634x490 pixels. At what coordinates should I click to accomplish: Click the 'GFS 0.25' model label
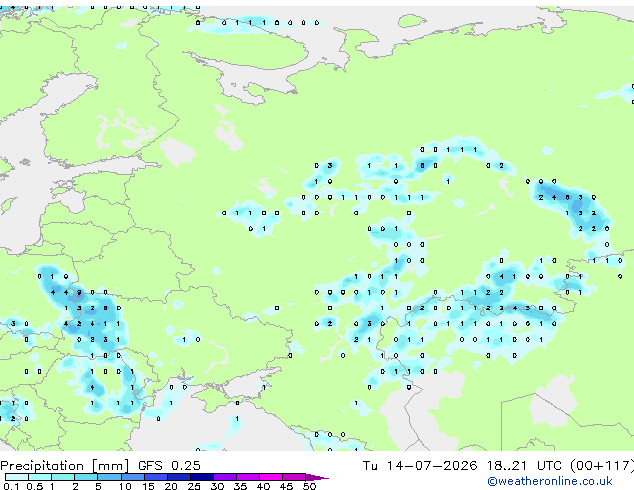(169, 466)
